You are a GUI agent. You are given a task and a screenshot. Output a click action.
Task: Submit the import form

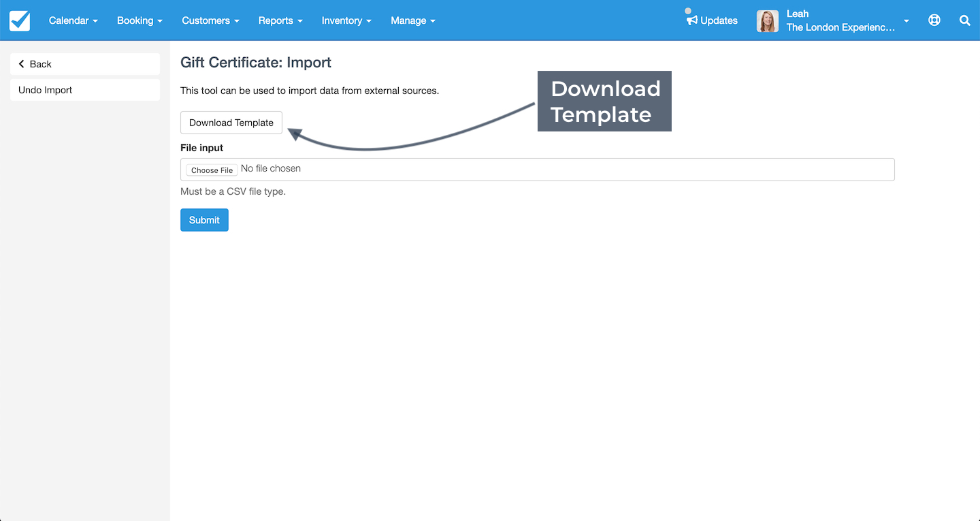pyautogui.click(x=204, y=220)
